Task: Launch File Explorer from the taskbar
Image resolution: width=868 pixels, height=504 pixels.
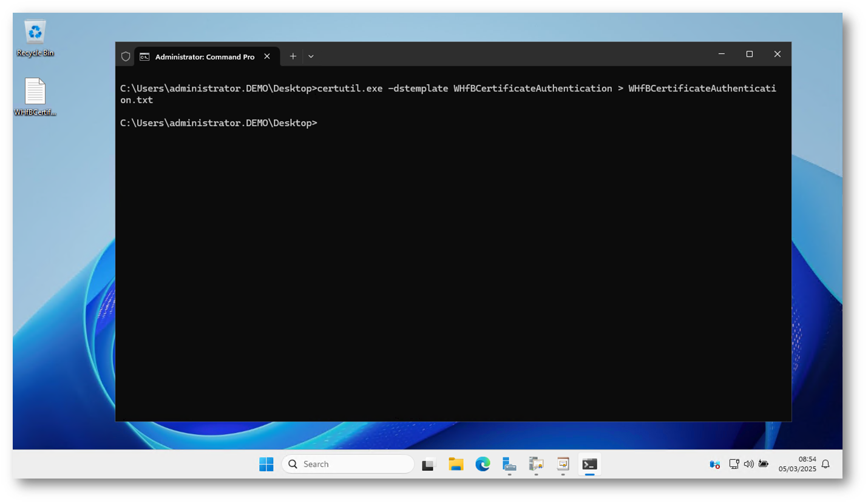Action: [456, 464]
